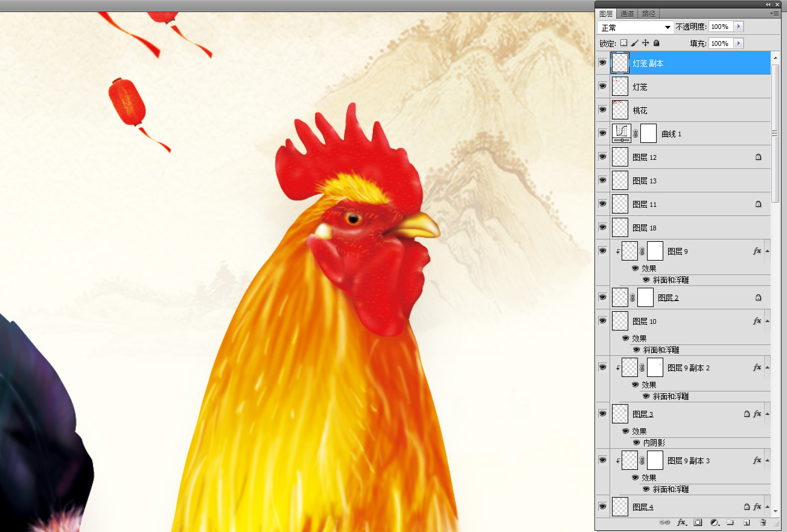Switch to the 图层 tab
Image resolution: width=787 pixels, height=532 pixels.
click(606, 13)
